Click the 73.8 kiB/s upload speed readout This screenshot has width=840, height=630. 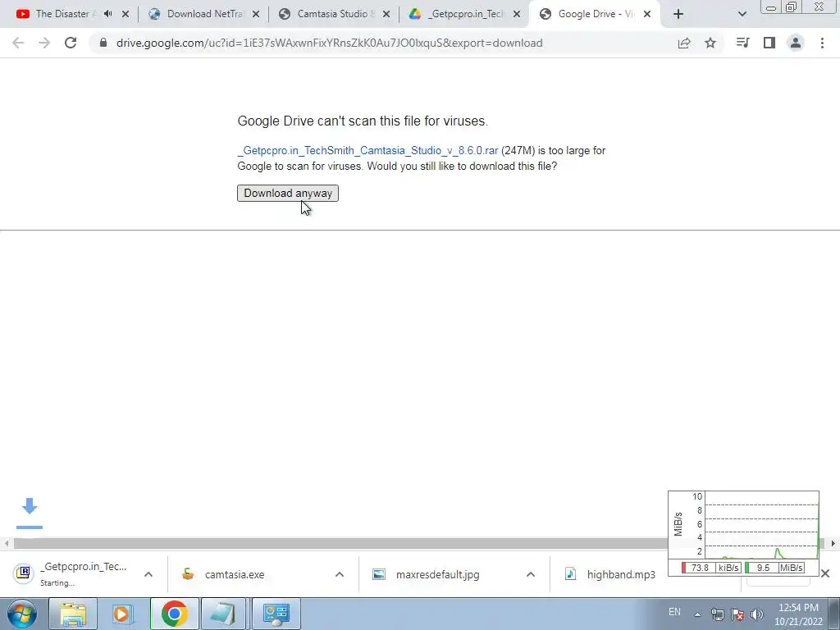coord(711,568)
